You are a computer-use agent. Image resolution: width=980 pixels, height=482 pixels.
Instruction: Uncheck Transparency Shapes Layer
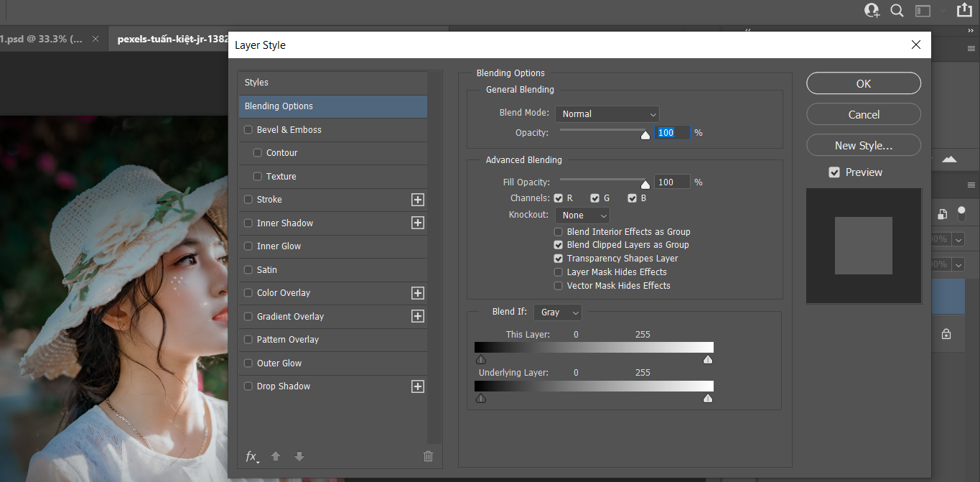click(559, 259)
